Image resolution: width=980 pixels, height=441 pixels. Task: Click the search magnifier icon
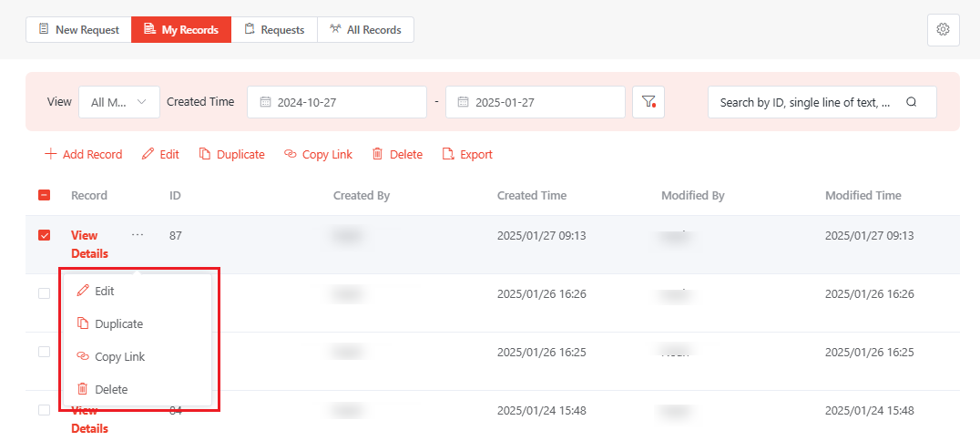pyautogui.click(x=911, y=102)
